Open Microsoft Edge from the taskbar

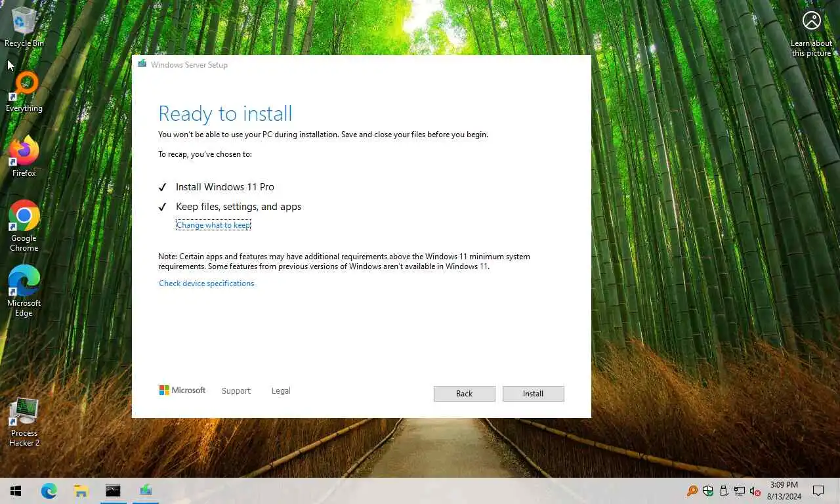coord(49,490)
